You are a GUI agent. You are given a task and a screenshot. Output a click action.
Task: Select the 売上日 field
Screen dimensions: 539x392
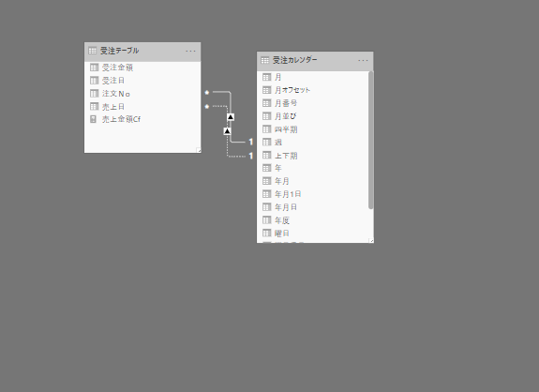click(142, 107)
